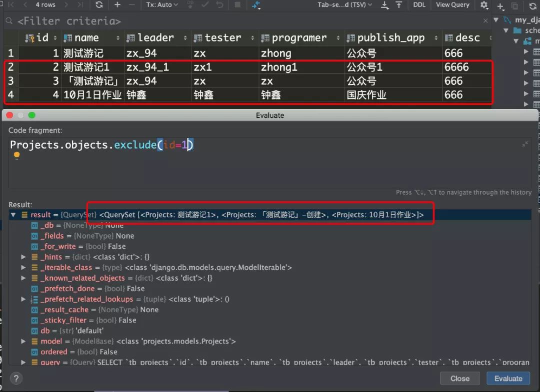Select the zhong programer cell in row 1

pos(301,53)
